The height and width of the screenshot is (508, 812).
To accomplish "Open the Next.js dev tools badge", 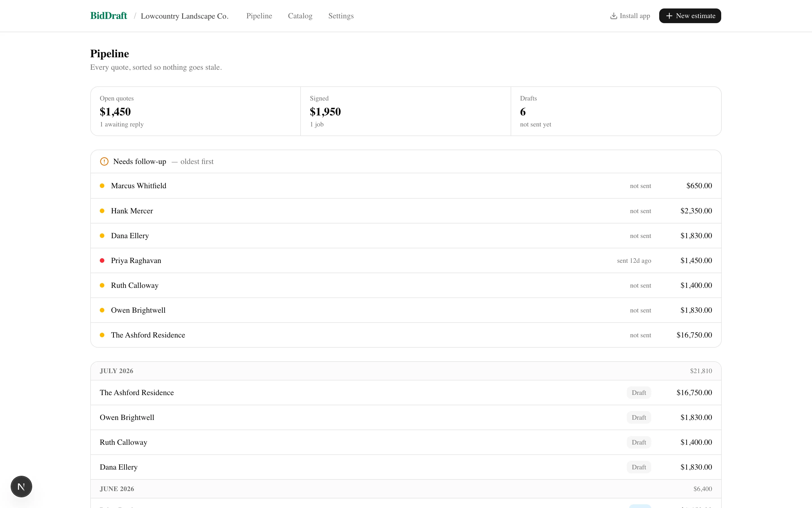I will (x=21, y=487).
